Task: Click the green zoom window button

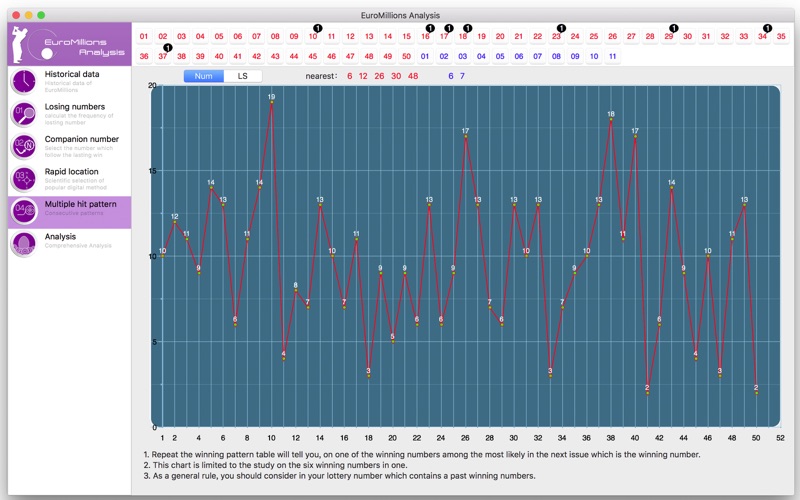Action: pos(41,15)
